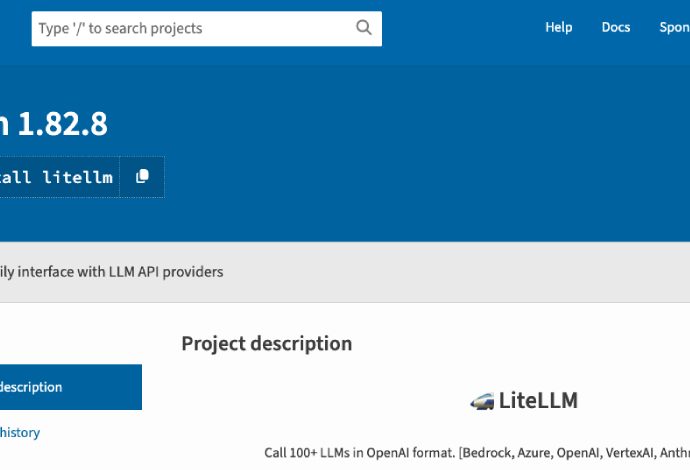Click the search magnifier icon
Viewport: 690px width, 470px height.
click(x=364, y=28)
